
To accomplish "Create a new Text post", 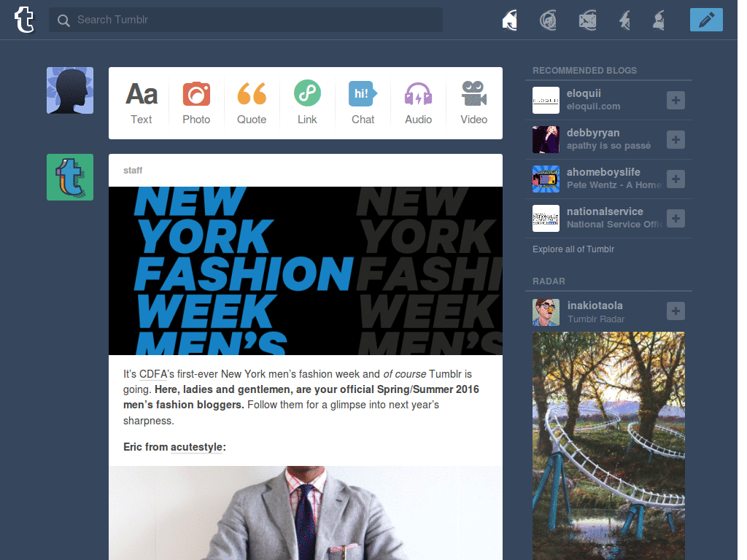I will (x=141, y=103).
